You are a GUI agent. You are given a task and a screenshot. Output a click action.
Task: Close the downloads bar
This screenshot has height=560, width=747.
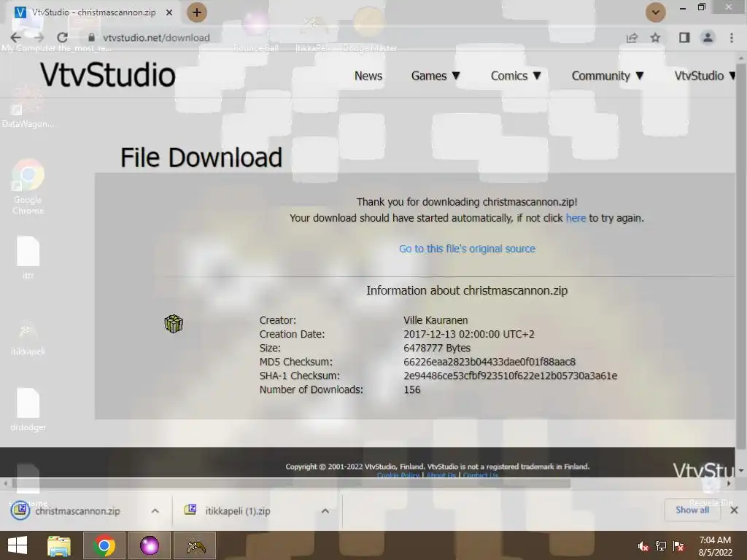click(x=734, y=510)
